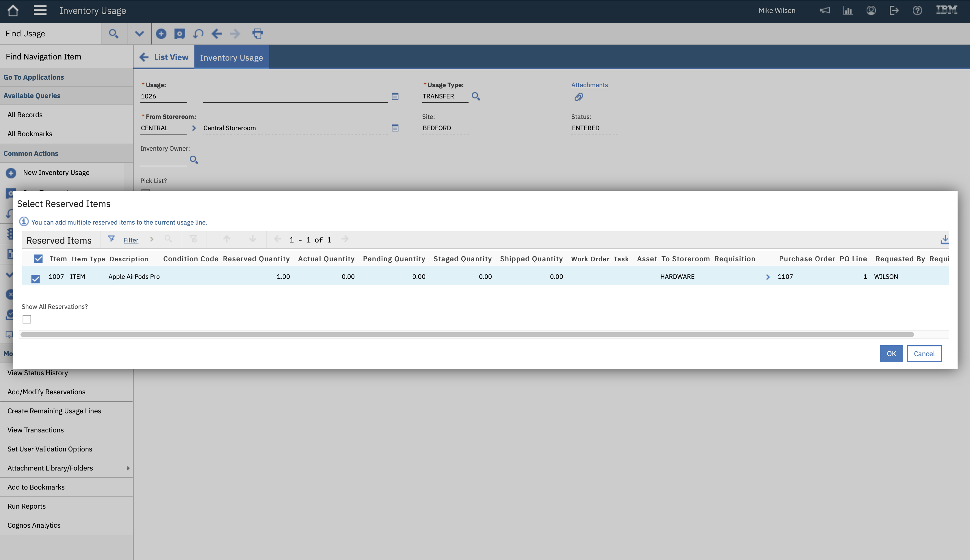The height and width of the screenshot is (560, 970).
Task: Expand the Purchase Order 1107 detail arrow
Action: (x=768, y=277)
